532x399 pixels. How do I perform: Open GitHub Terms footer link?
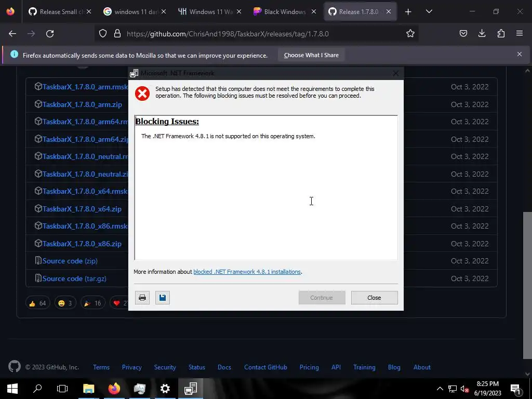(101, 367)
